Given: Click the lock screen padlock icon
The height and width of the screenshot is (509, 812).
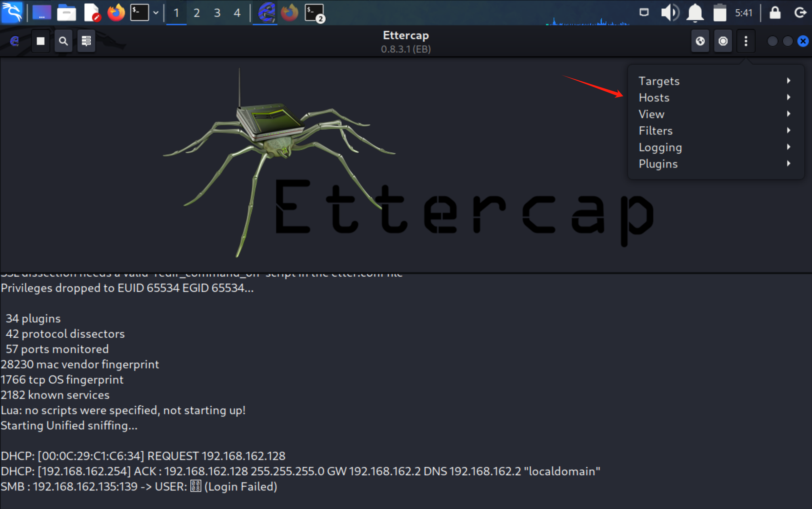Looking at the screenshot, I should [x=775, y=13].
